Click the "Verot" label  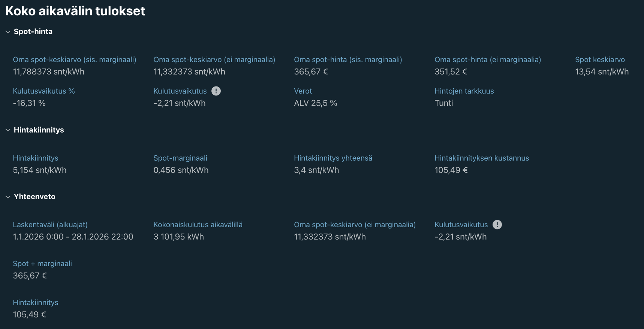coord(303,91)
